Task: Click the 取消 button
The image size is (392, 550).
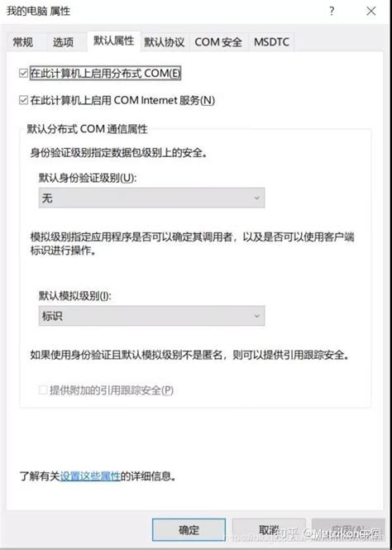Action: point(269,529)
